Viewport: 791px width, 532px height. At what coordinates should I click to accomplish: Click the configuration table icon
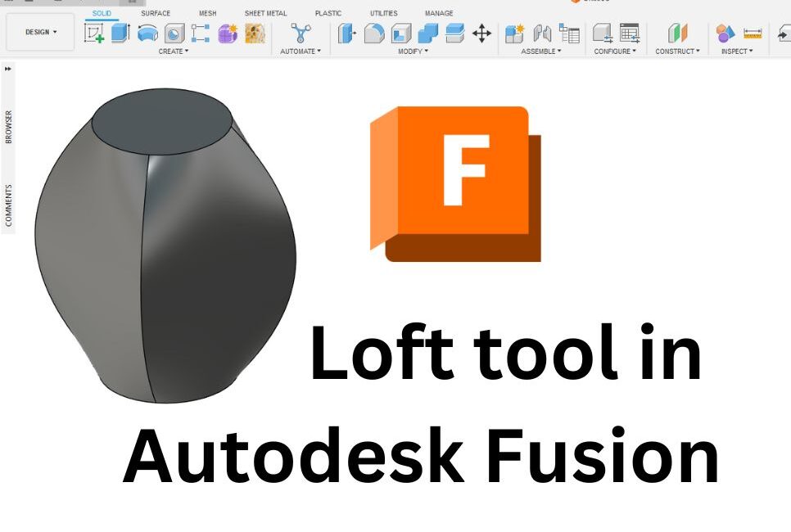[630, 34]
